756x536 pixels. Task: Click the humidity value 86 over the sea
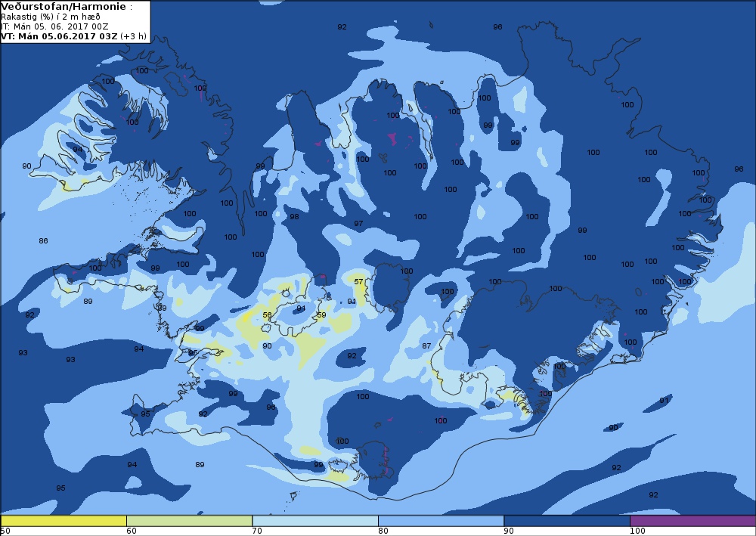(43, 240)
